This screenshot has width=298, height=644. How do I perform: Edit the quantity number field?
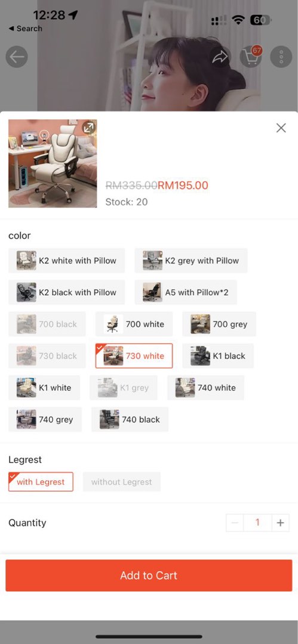(257, 523)
